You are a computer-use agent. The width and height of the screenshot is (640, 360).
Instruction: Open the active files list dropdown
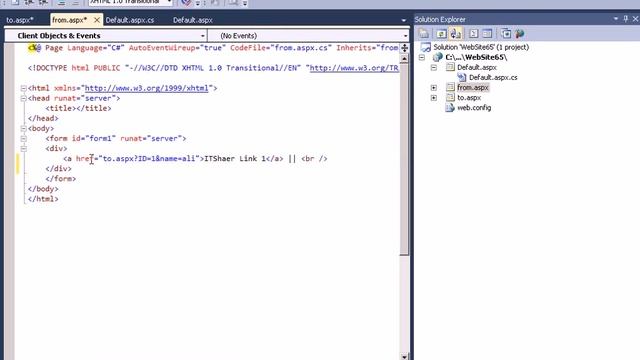(x=404, y=20)
